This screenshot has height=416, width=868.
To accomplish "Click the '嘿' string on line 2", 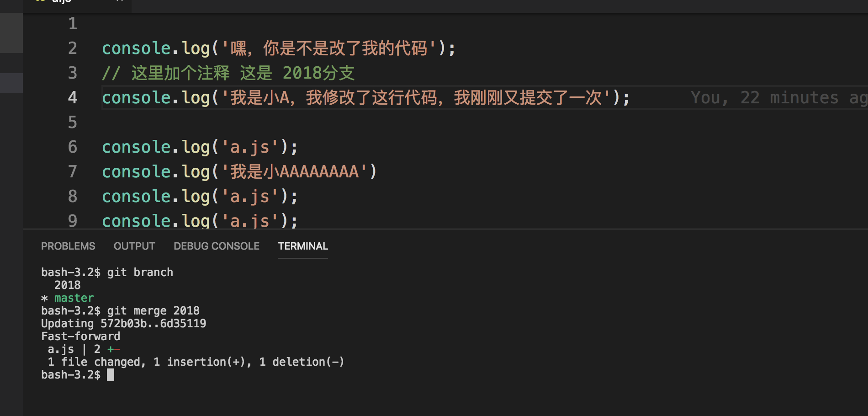I will coord(238,48).
